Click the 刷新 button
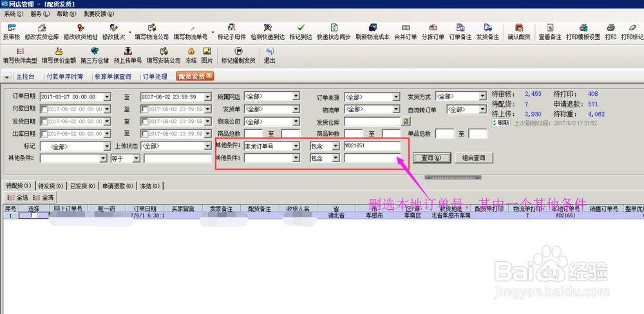Viewport: 644px width, 314px height. coord(501,123)
